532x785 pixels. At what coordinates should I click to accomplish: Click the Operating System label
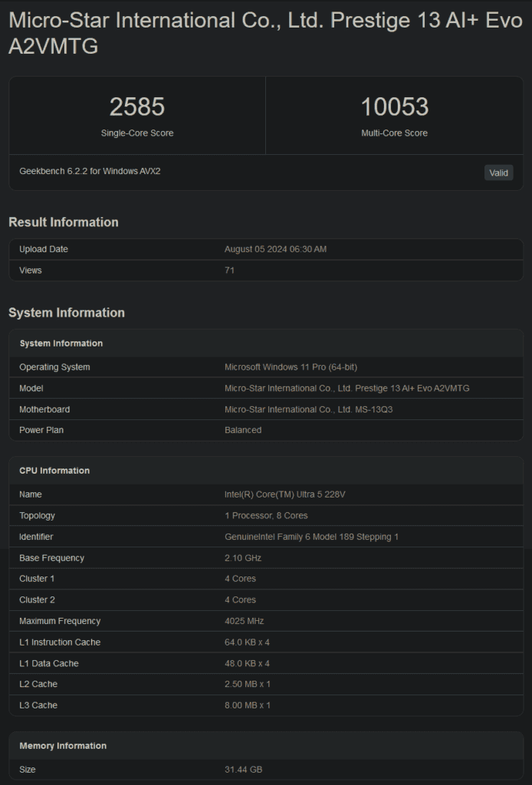tap(54, 367)
